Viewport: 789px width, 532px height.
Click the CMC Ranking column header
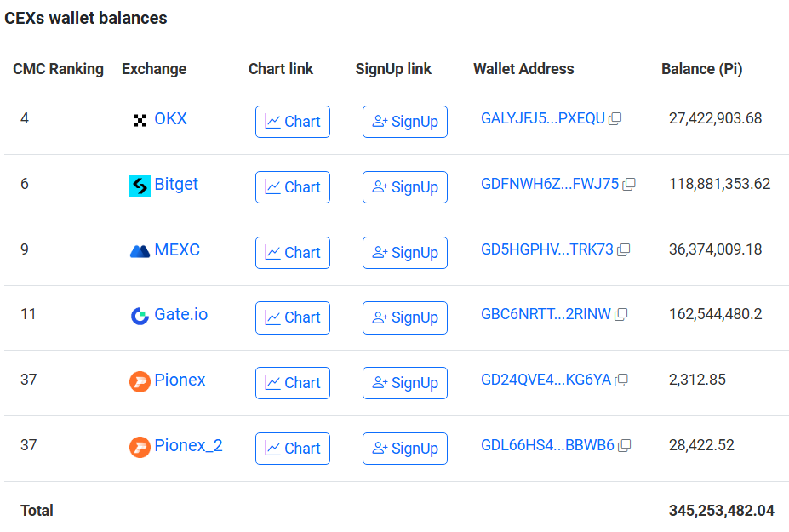(58, 69)
